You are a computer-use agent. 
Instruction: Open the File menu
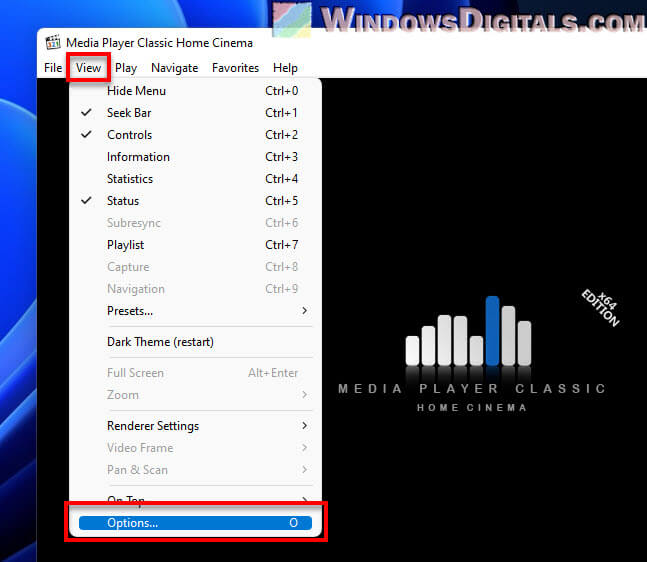(53, 68)
